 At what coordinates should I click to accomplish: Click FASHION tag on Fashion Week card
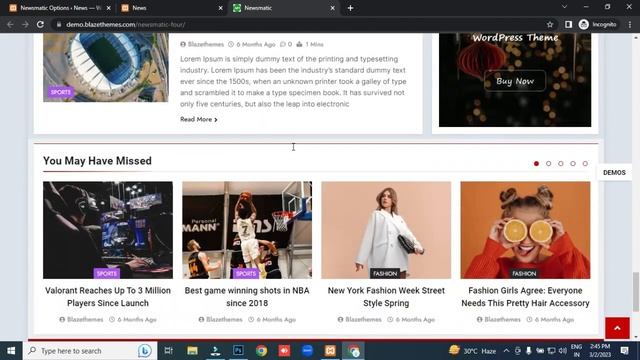[x=385, y=273]
